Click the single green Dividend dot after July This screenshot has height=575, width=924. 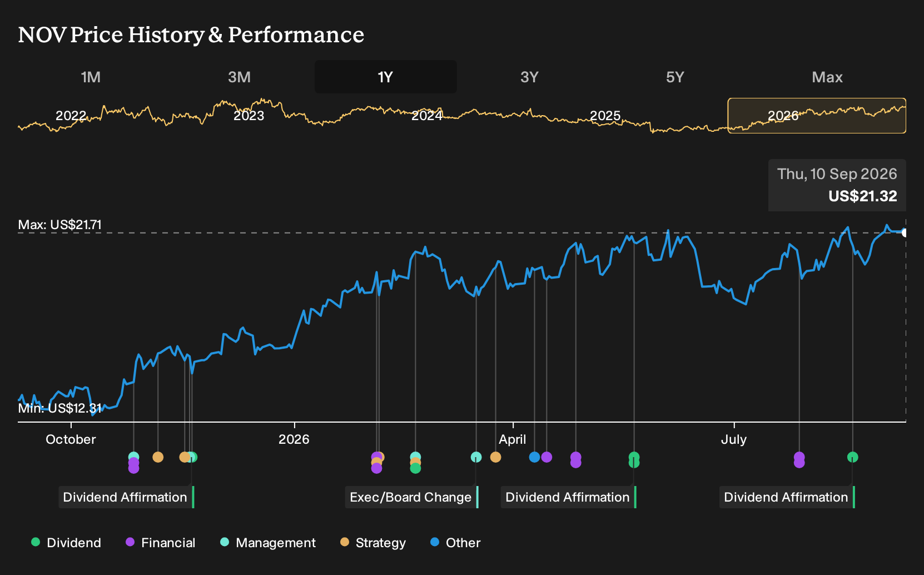[852, 457]
